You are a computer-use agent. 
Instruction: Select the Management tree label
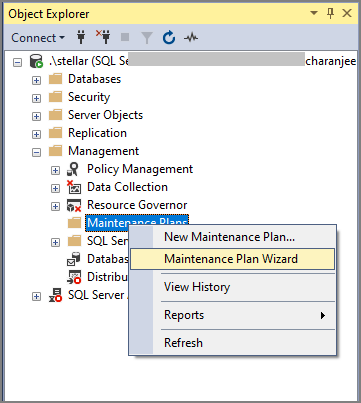103,151
